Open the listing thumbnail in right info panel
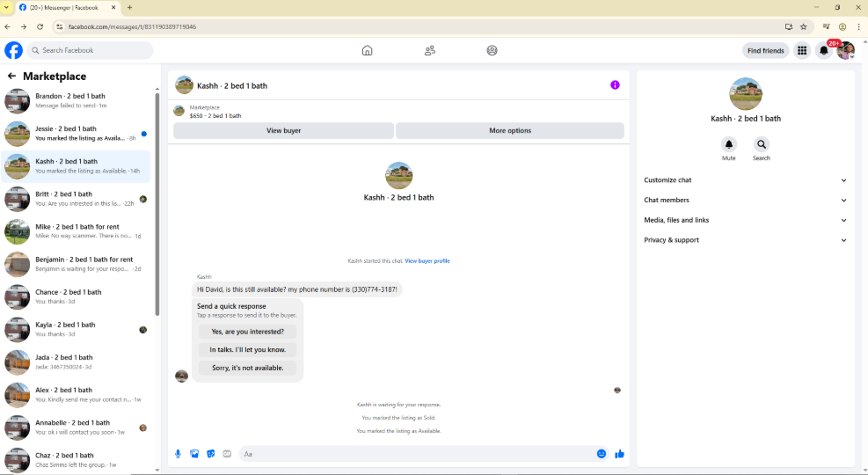Screen dimensions: 868x475 point(745,94)
